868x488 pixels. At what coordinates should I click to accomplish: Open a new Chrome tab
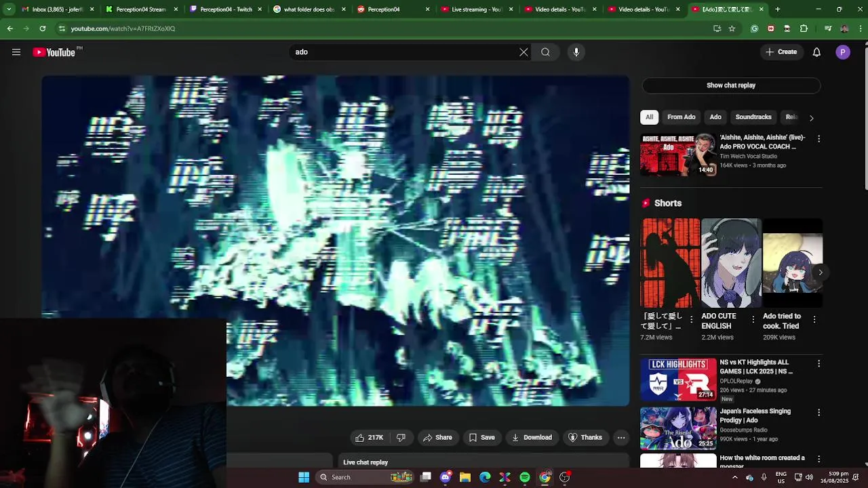coord(777,9)
